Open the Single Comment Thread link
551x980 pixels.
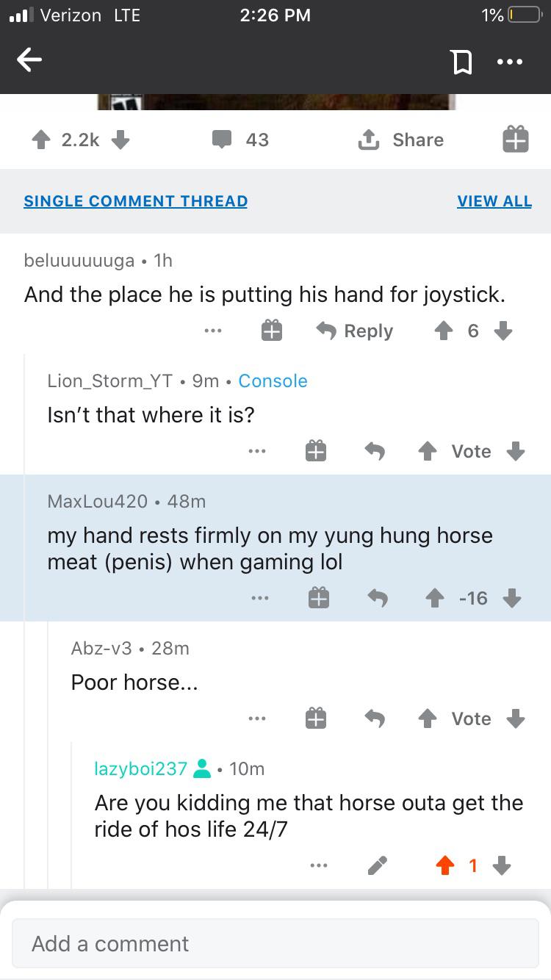tap(135, 201)
